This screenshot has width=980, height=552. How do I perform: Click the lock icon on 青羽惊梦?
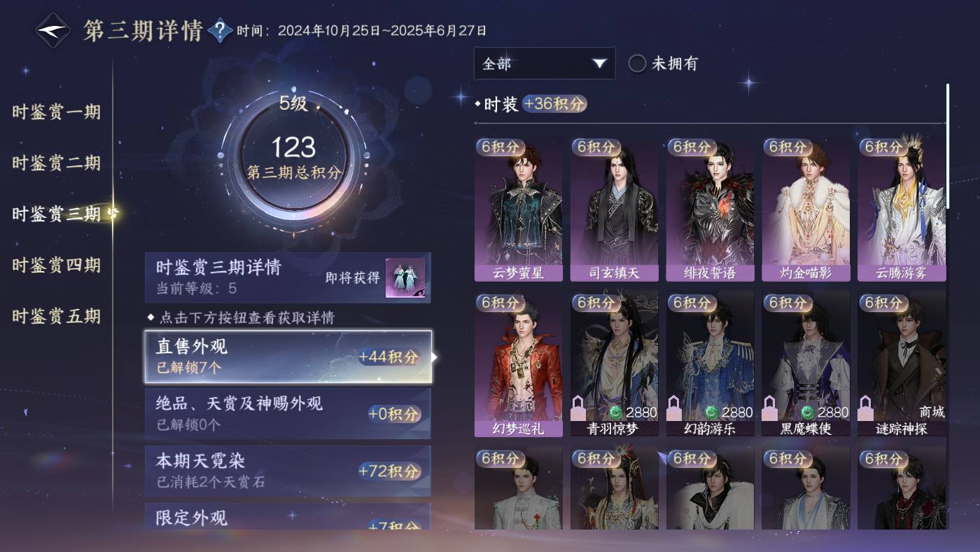pos(579,408)
